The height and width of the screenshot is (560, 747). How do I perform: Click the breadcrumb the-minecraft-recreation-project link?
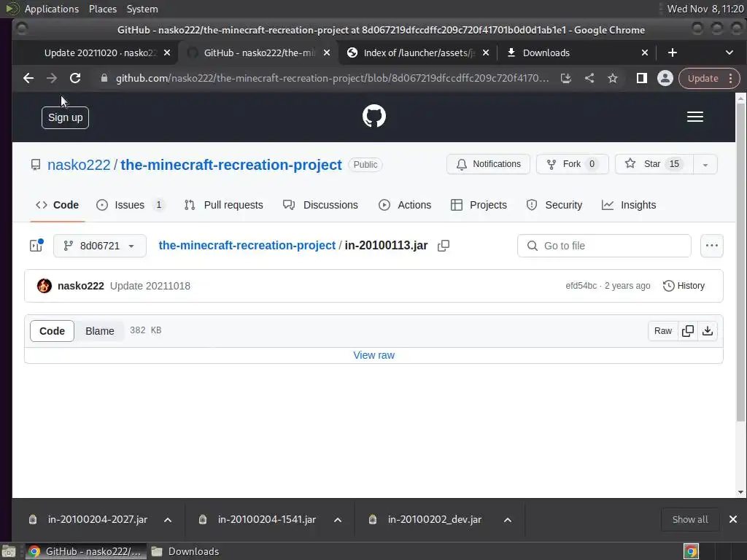247,245
